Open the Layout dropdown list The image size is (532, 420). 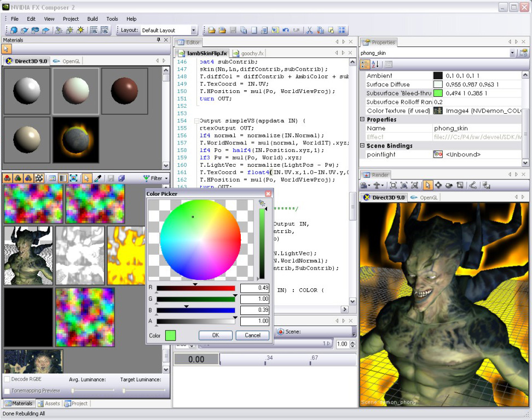[194, 31]
